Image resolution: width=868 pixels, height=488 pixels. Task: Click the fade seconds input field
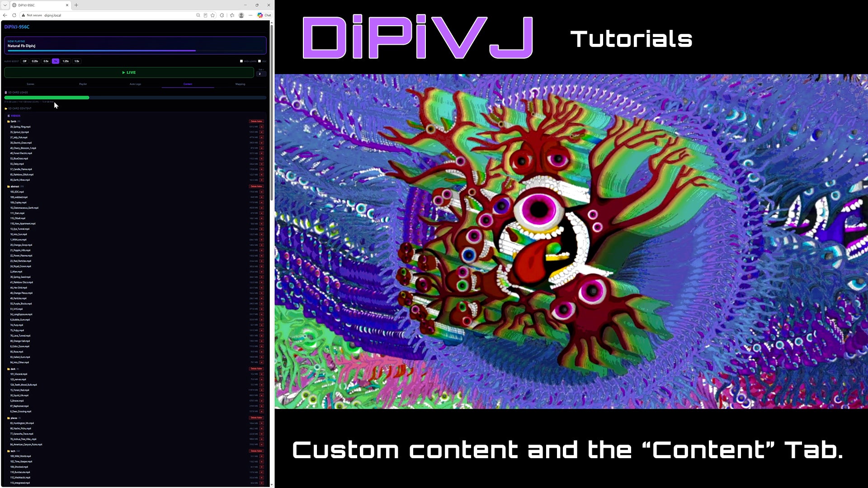click(x=261, y=74)
